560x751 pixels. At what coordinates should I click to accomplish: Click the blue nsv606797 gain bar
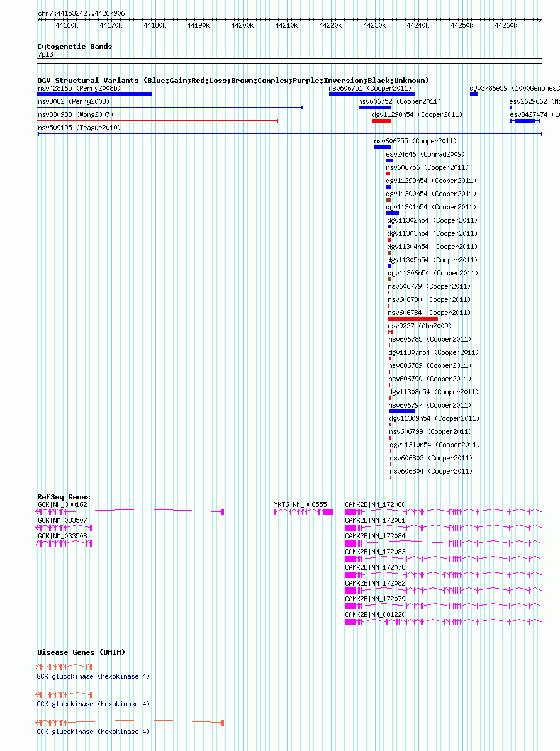402,411
